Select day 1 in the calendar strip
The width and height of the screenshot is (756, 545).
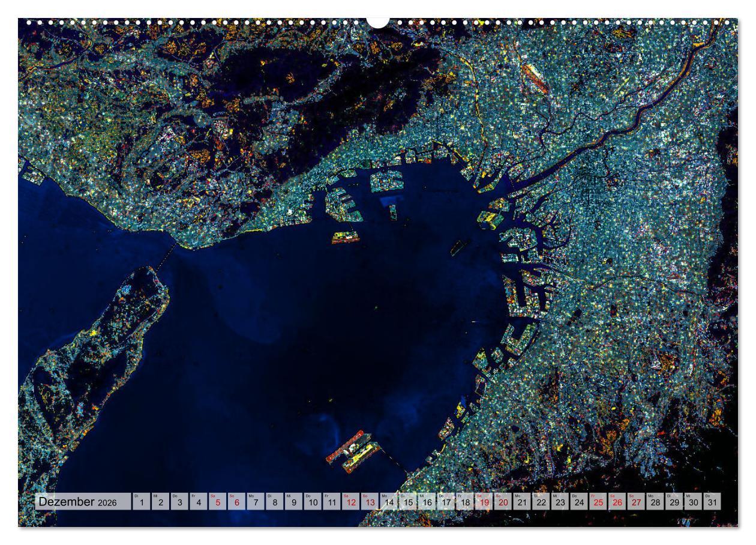pyautogui.click(x=142, y=502)
